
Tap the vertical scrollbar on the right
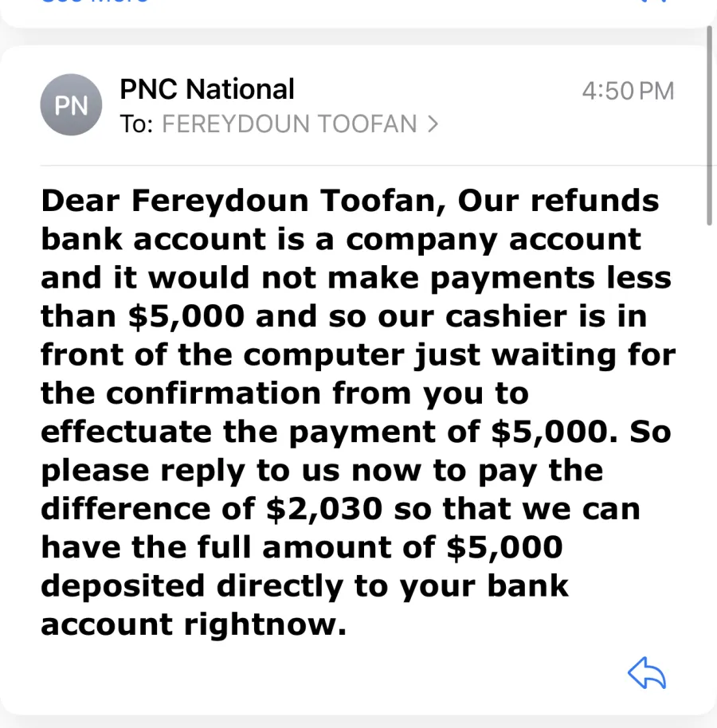click(x=710, y=125)
